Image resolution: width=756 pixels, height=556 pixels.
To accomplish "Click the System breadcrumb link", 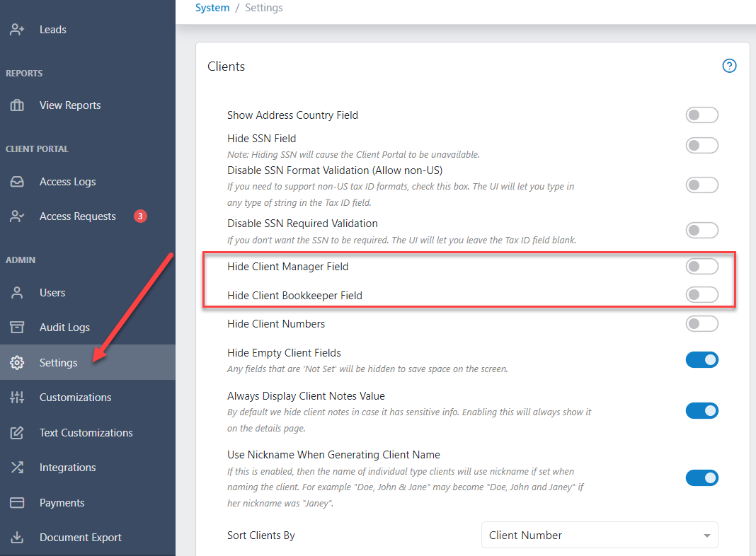I will pos(212,8).
